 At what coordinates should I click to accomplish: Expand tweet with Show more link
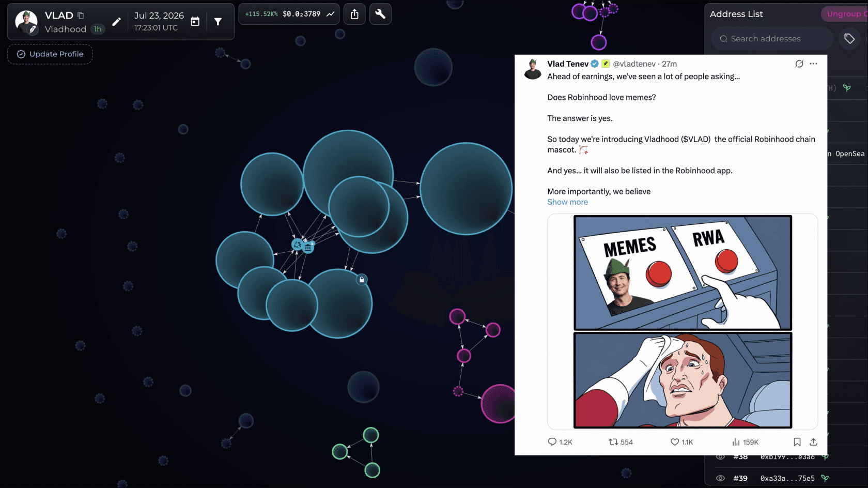click(567, 202)
